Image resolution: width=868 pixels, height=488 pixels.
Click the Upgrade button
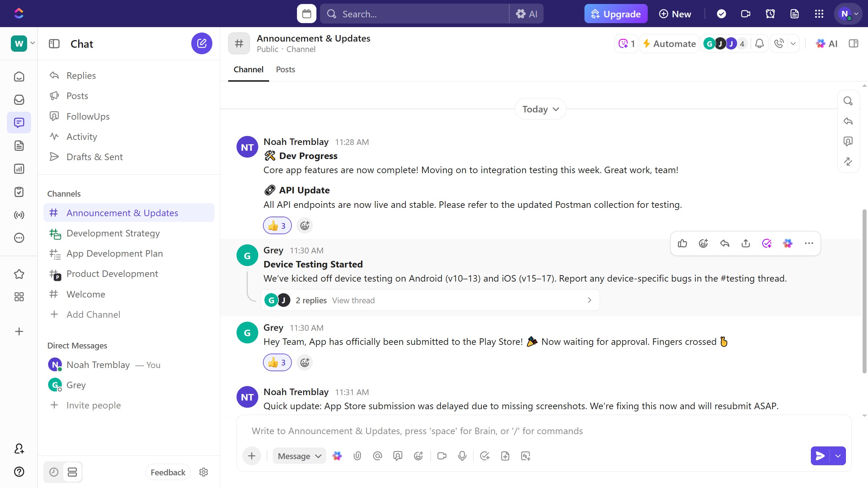click(616, 14)
